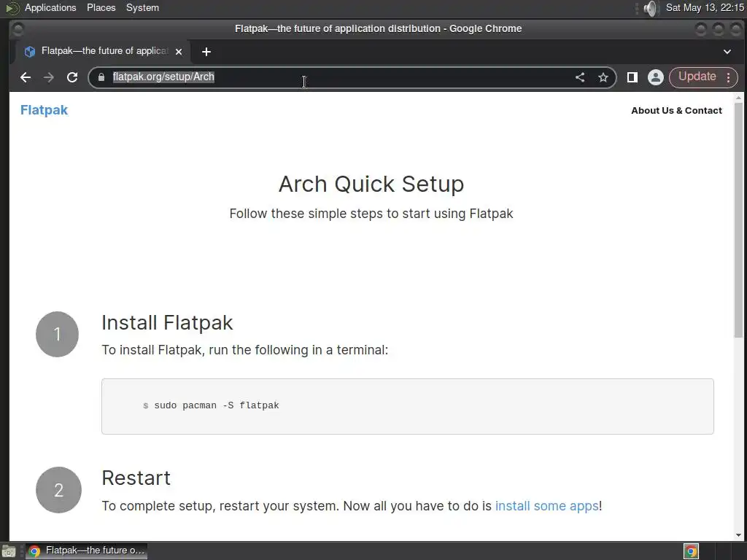Open the Places menu
The height and width of the screenshot is (560, 747).
coord(101,7)
